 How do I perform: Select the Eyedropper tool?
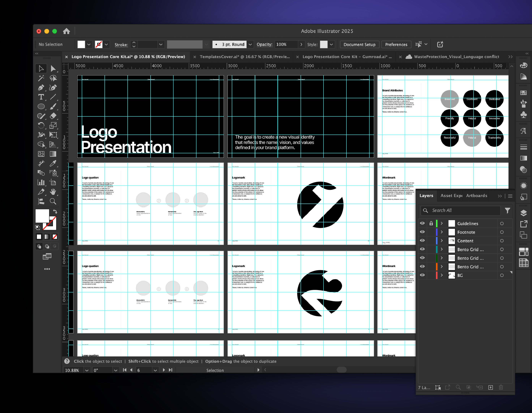tap(53, 163)
